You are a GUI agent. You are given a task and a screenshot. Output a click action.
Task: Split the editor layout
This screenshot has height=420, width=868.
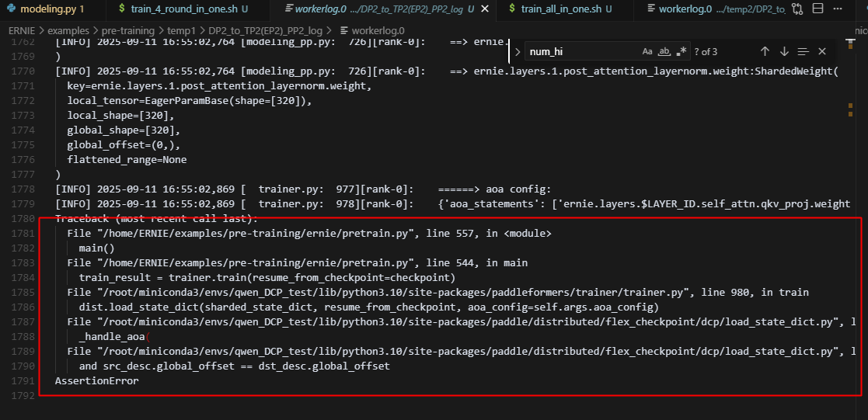(x=817, y=9)
